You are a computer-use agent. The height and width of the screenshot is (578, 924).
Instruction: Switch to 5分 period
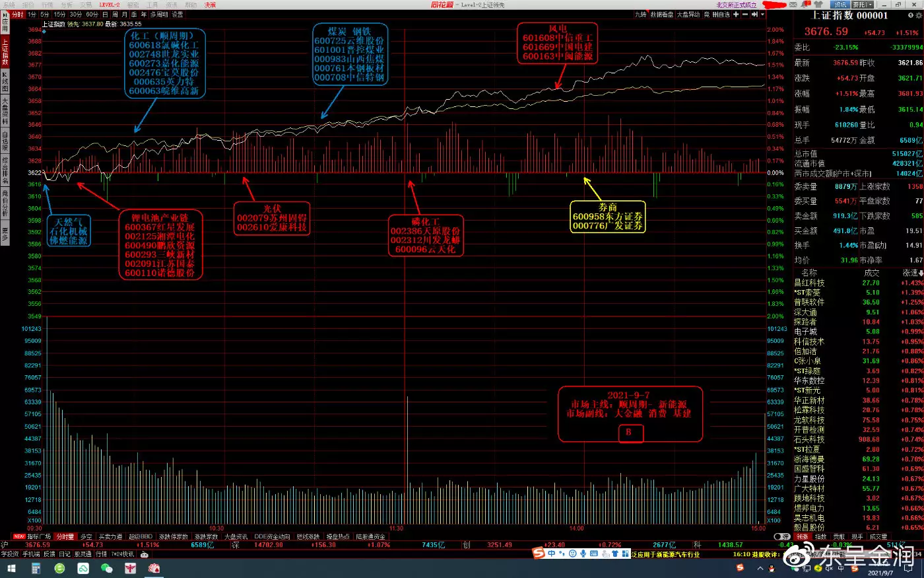(45, 15)
